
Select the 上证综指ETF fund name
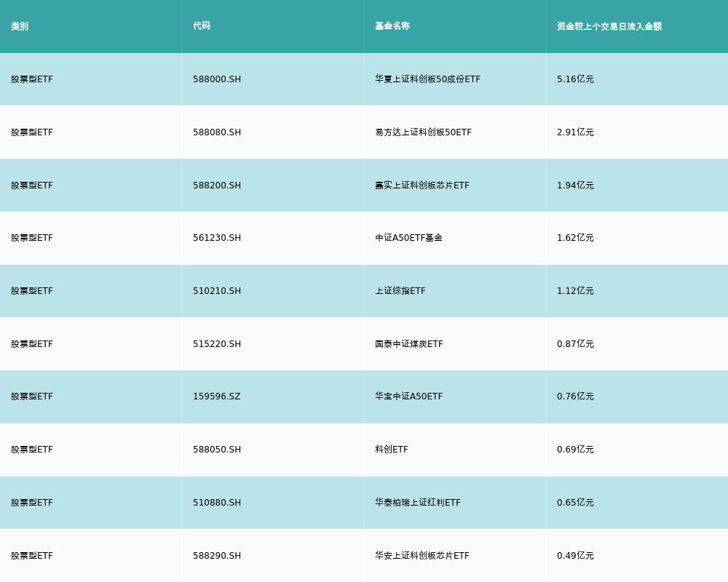[x=400, y=291]
